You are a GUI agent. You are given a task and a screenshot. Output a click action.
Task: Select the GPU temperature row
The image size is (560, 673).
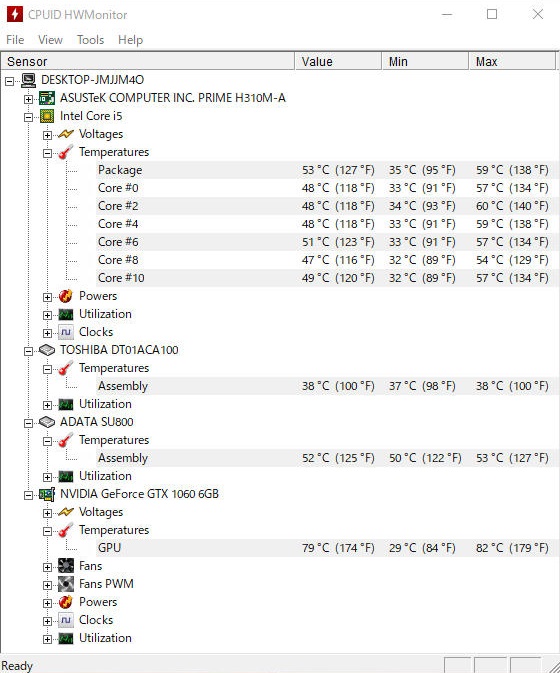(x=323, y=548)
